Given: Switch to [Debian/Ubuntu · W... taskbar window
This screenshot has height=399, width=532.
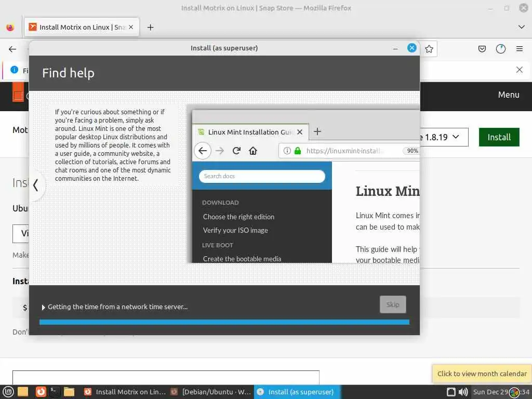Looking at the screenshot, I should click(211, 392).
